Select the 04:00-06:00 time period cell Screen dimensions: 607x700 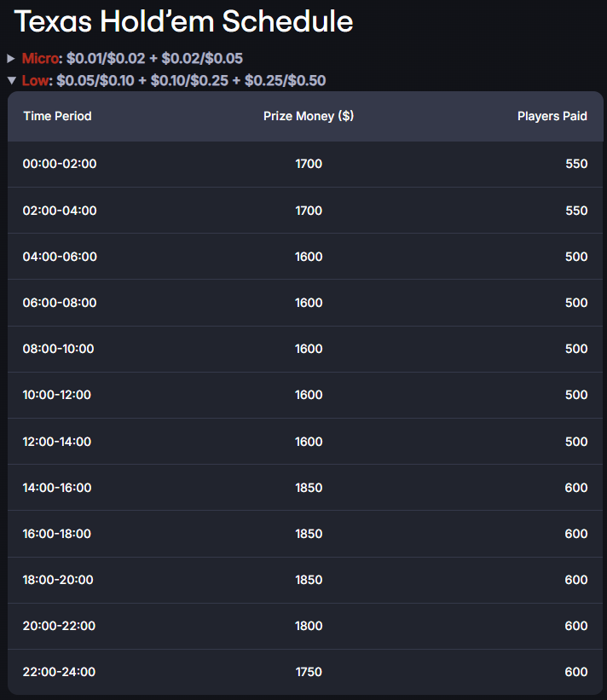pos(60,257)
